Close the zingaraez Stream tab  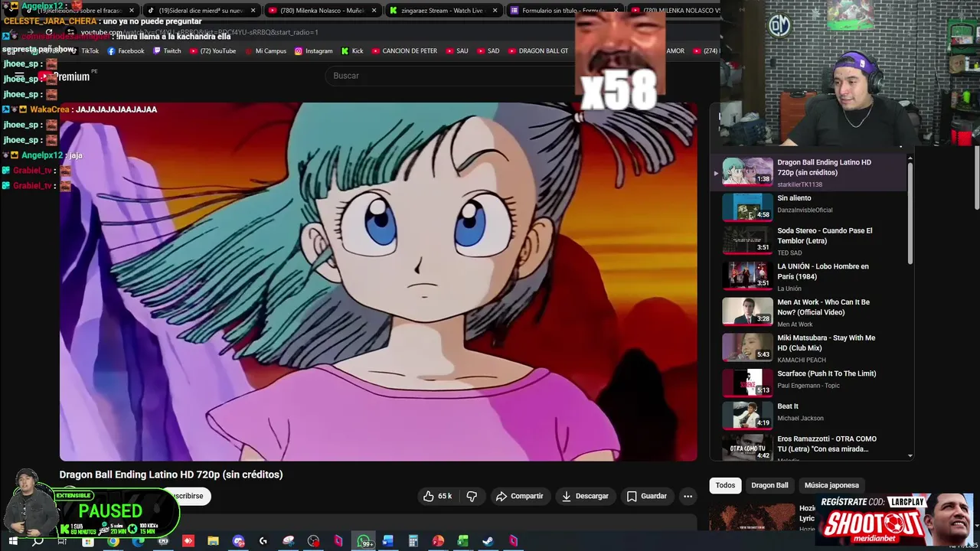[495, 11]
